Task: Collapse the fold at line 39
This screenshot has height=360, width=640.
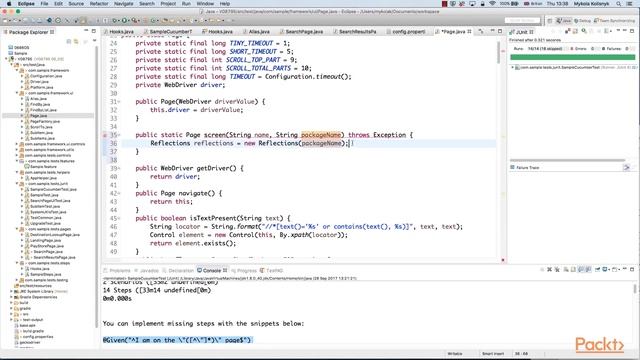Action: [119, 168]
